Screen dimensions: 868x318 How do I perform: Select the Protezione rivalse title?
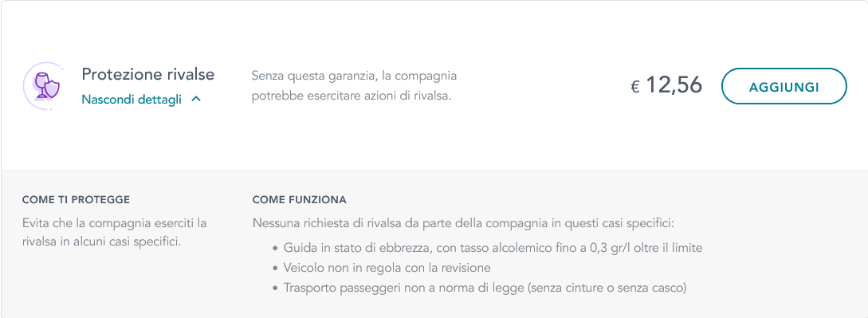147,74
